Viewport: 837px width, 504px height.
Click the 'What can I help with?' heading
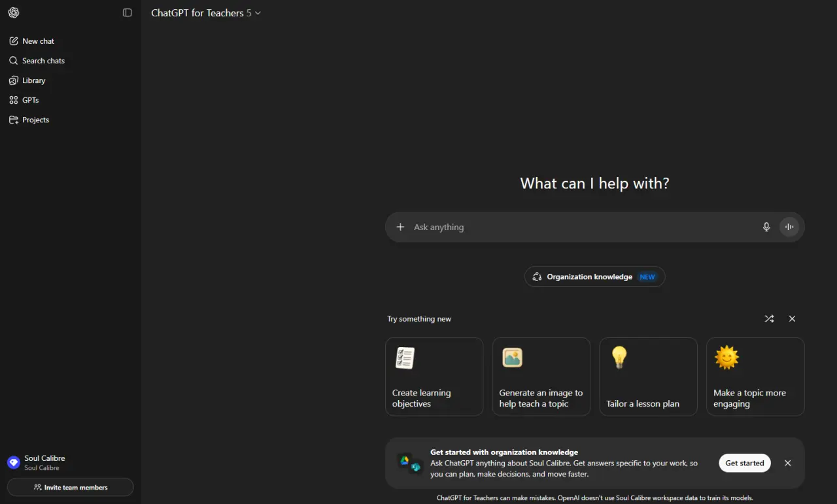click(x=594, y=184)
